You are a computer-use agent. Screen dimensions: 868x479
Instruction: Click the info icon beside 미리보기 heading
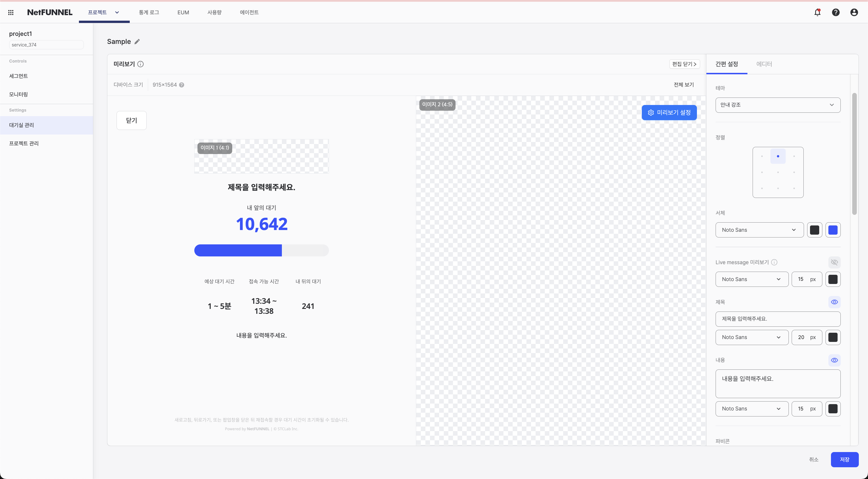[x=141, y=64]
